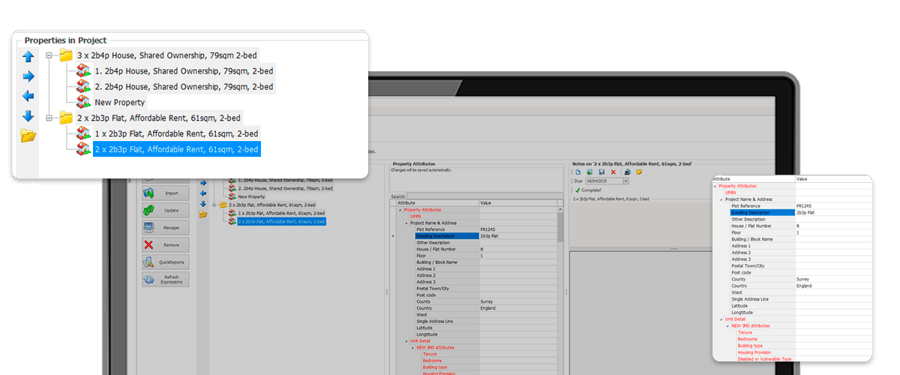Image resolution: width=900 pixels, height=375 pixels.
Task: Click 'PR1245' value in the right-side callout
Action: click(x=804, y=206)
